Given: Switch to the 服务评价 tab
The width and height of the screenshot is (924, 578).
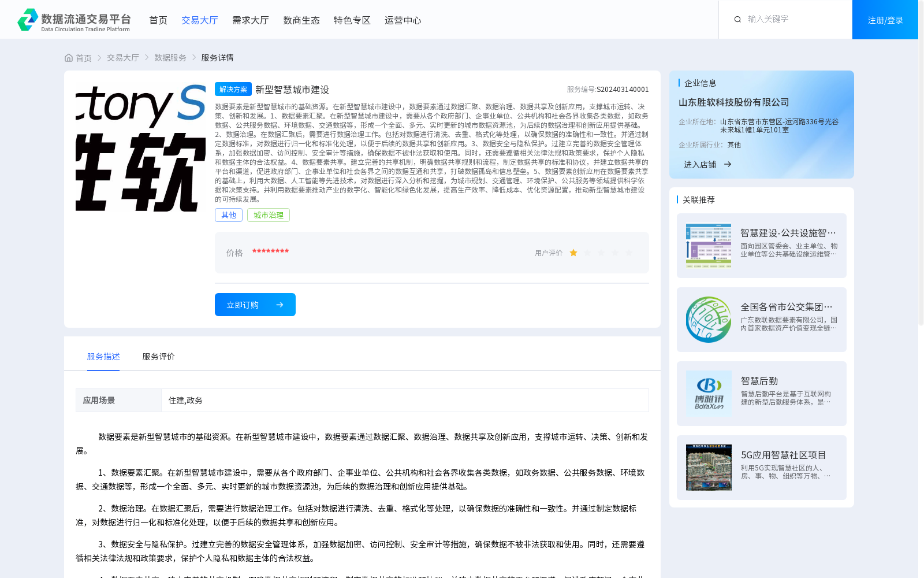Looking at the screenshot, I should tap(159, 357).
